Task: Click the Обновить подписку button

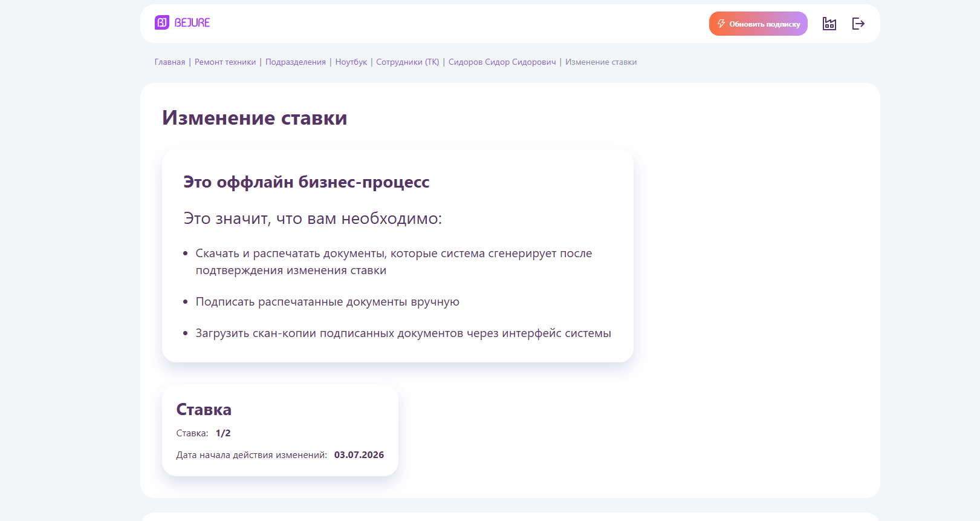Action: tap(758, 24)
